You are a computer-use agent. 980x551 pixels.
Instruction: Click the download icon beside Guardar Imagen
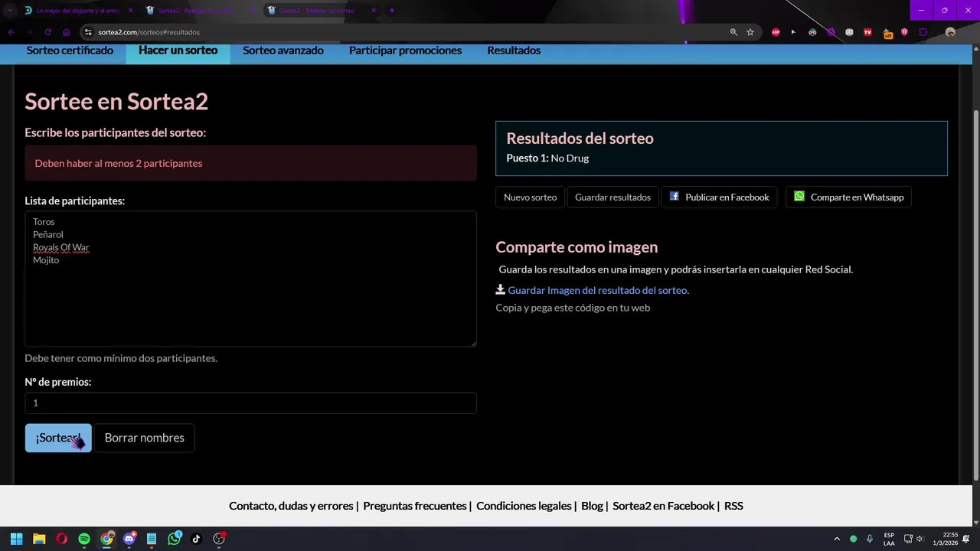coord(500,289)
